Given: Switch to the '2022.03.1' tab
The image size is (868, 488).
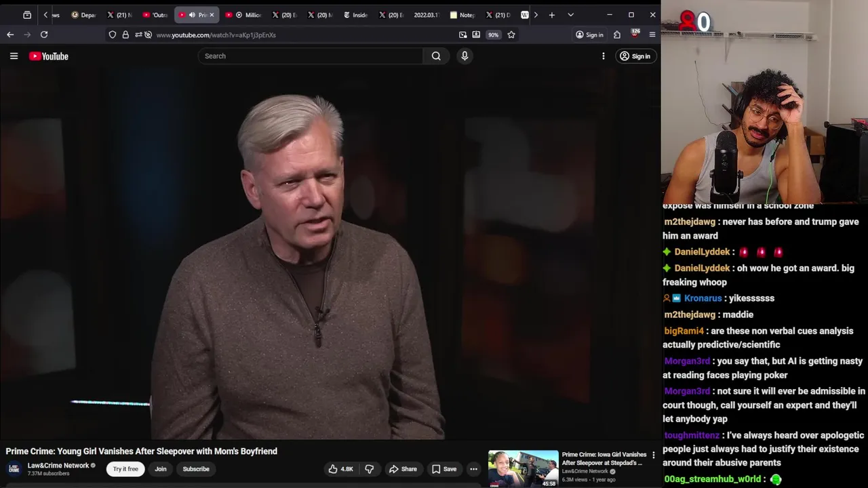Looking at the screenshot, I should click(426, 15).
